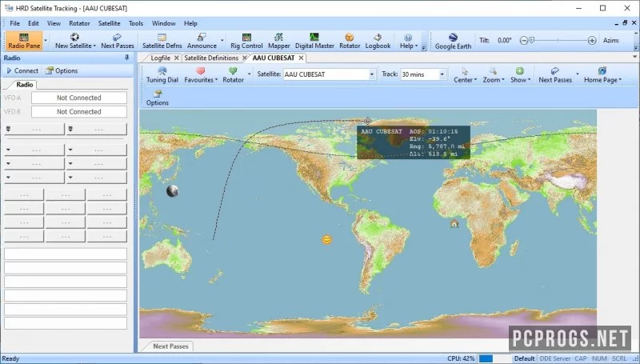Open Rig Control
The width and height of the screenshot is (640, 364).
pos(246,41)
